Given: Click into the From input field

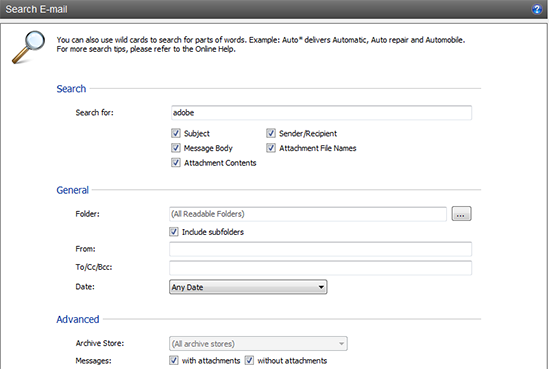Looking at the screenshot, I should pyautogui.click(x=320, y=249).
